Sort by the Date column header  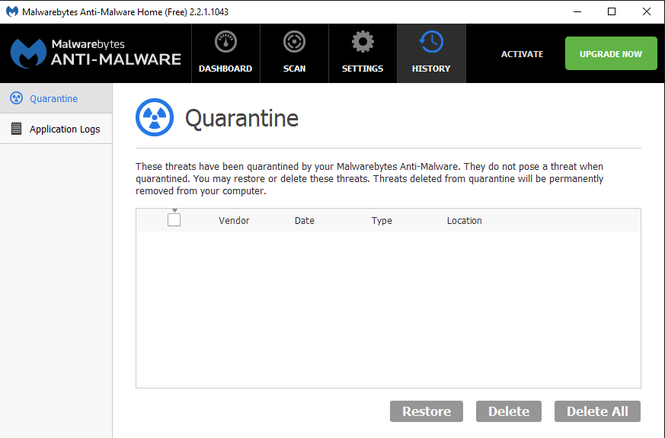305,220
